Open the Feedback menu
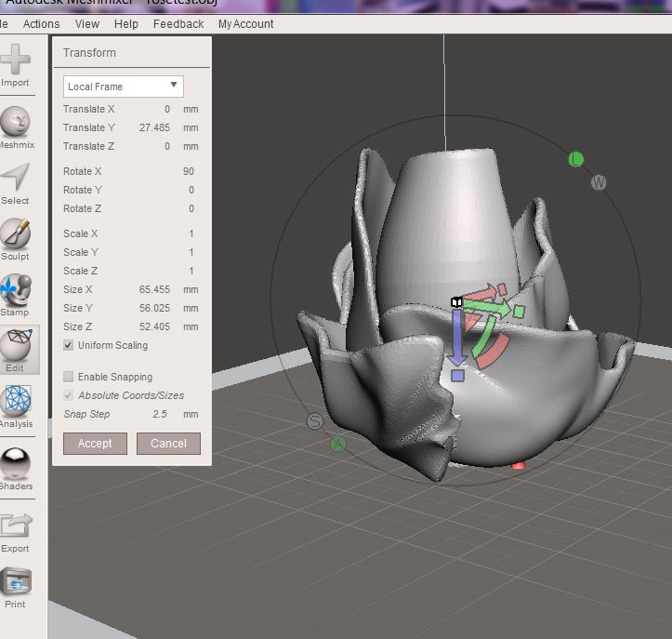The height and width of the screenshot is (639, 672). pyautogui.click(x=178, y=24)
